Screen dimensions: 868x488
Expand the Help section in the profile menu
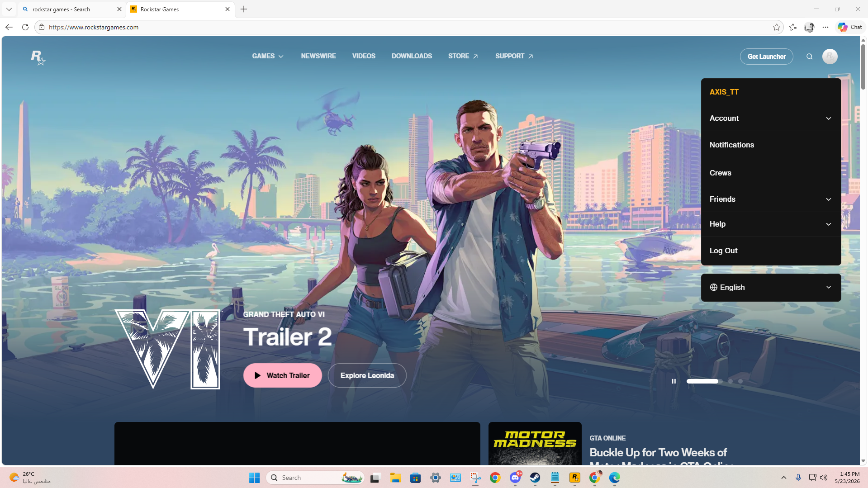tap(771, 224)
